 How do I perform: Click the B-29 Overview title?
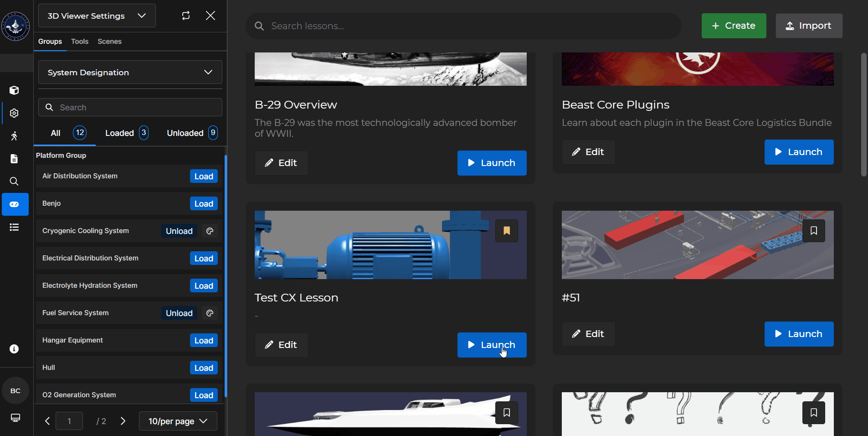(296, 105)
